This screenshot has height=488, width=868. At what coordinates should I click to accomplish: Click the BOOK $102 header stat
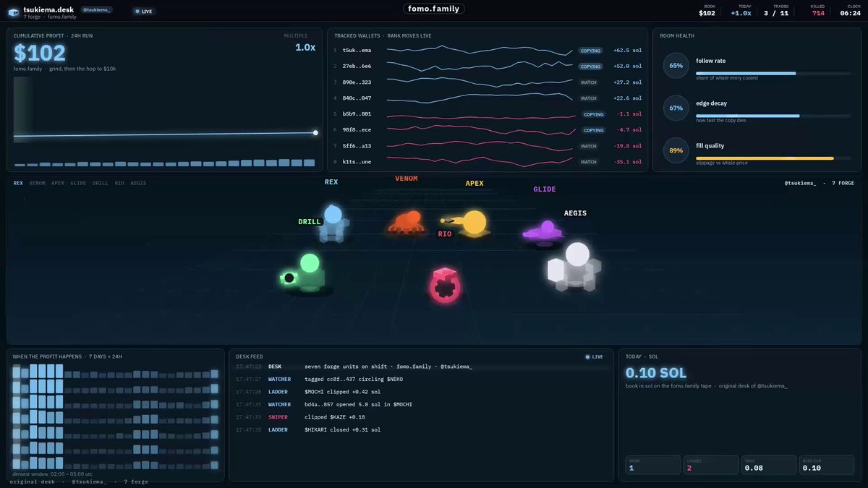pyautogui.click(x=707, y=10)
